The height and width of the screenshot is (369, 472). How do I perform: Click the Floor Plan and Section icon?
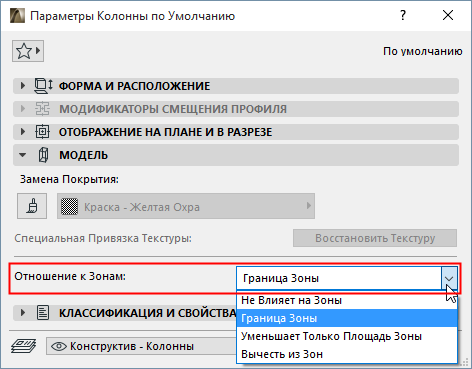click(x=42, y=132)
